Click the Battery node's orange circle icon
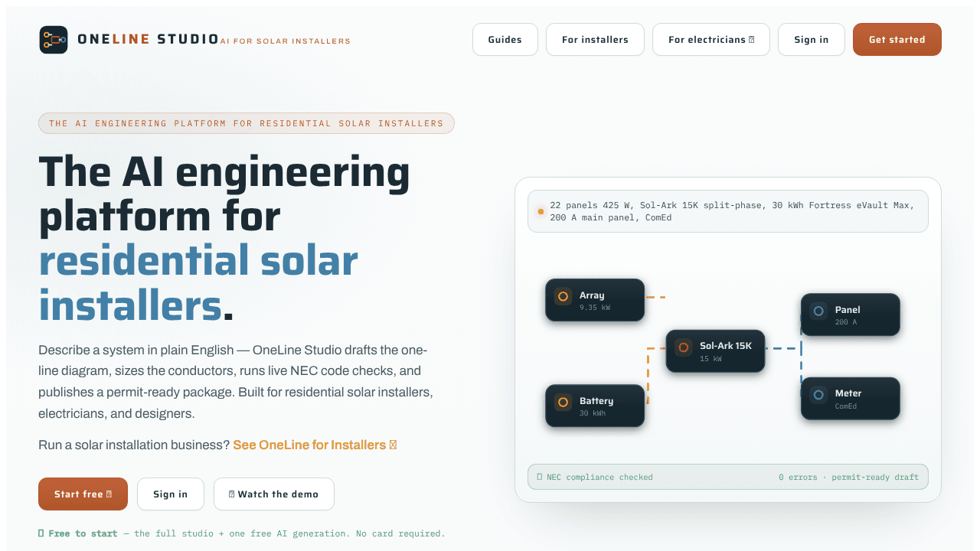The height and width of the screenshot is (551, 980). click(563, 402)
